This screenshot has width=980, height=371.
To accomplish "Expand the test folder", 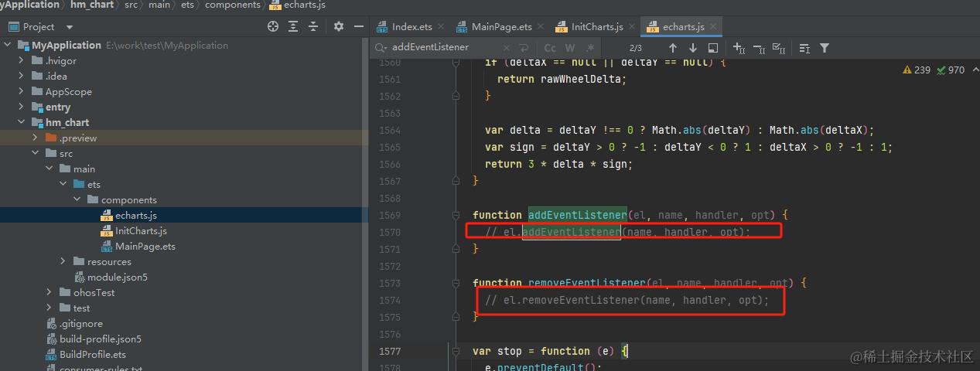I will click(x=50, y=308).
